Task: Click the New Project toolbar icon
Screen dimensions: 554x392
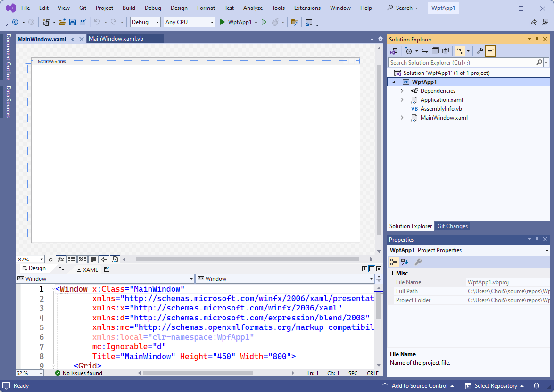Action: click(46, 22)
